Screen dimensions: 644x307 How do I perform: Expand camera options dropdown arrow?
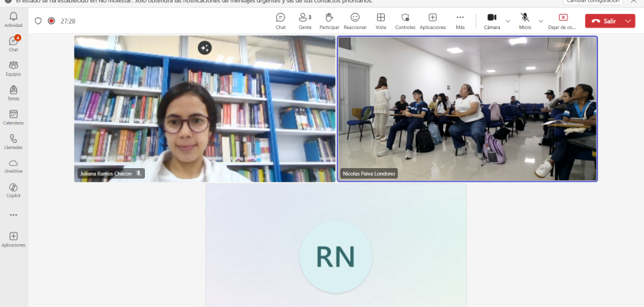[x=508, y=21]
